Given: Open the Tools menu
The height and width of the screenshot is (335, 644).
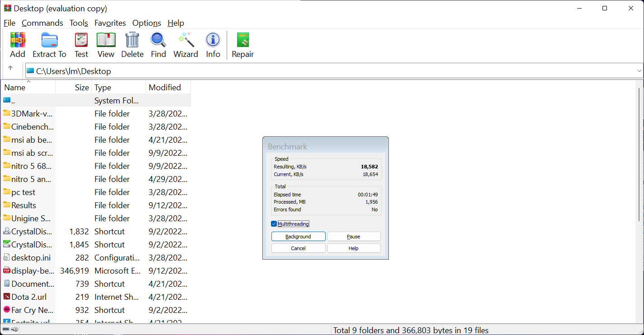Looking at the screenshot, I should pos(79,23).
